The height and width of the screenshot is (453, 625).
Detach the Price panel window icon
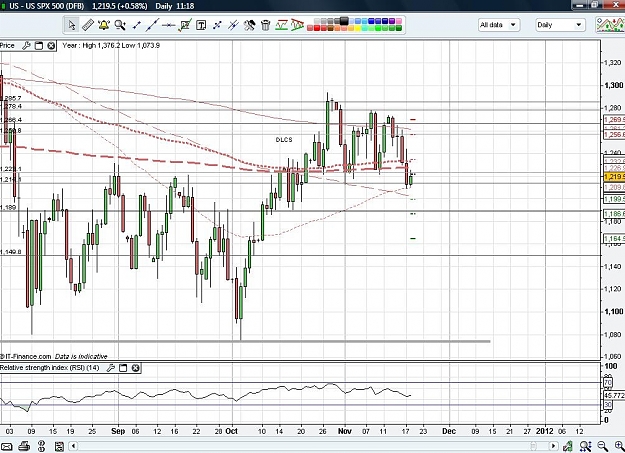(39, 46)
